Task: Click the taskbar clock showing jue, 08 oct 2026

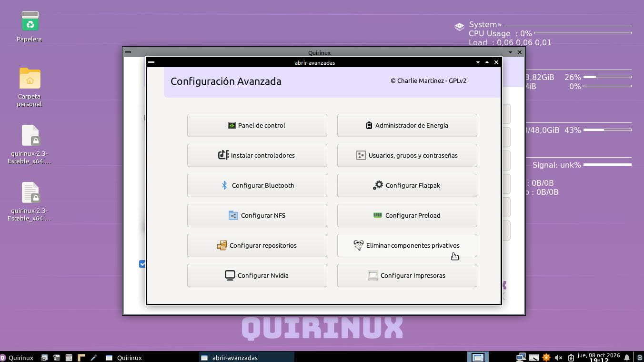Action: (599, 357)
